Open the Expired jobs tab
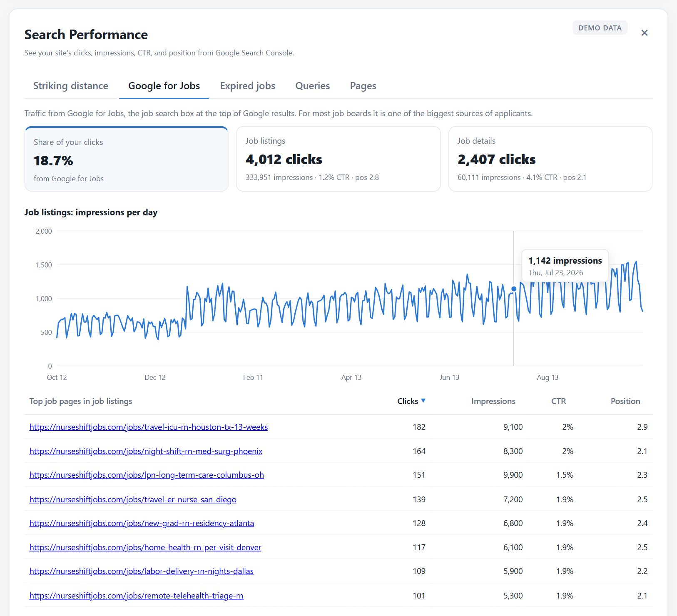677x616 pixels. point(248,86)
